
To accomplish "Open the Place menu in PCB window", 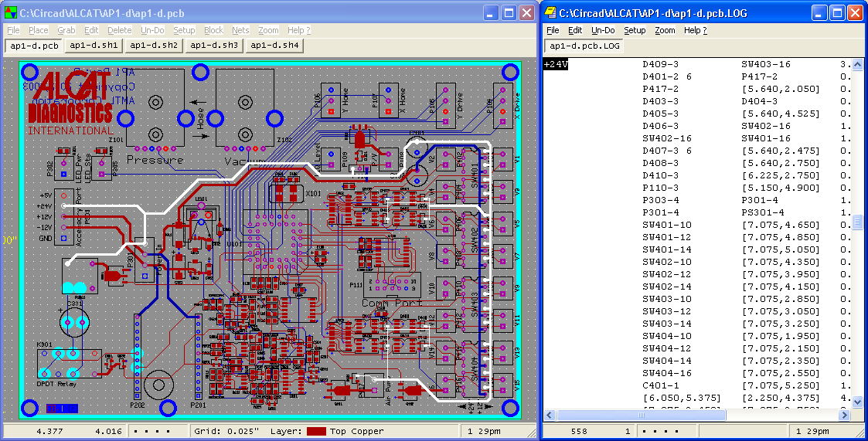I will (x=38, y=30).
